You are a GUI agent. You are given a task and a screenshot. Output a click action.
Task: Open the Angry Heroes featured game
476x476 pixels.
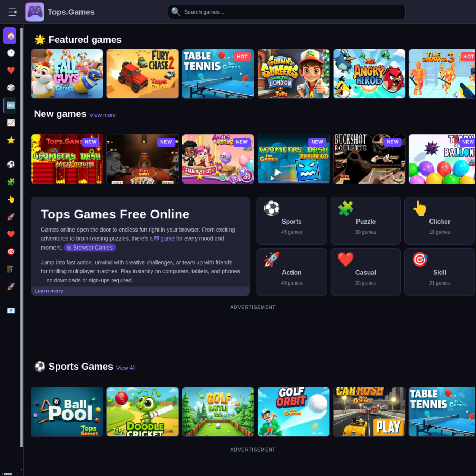pos(369,74)
